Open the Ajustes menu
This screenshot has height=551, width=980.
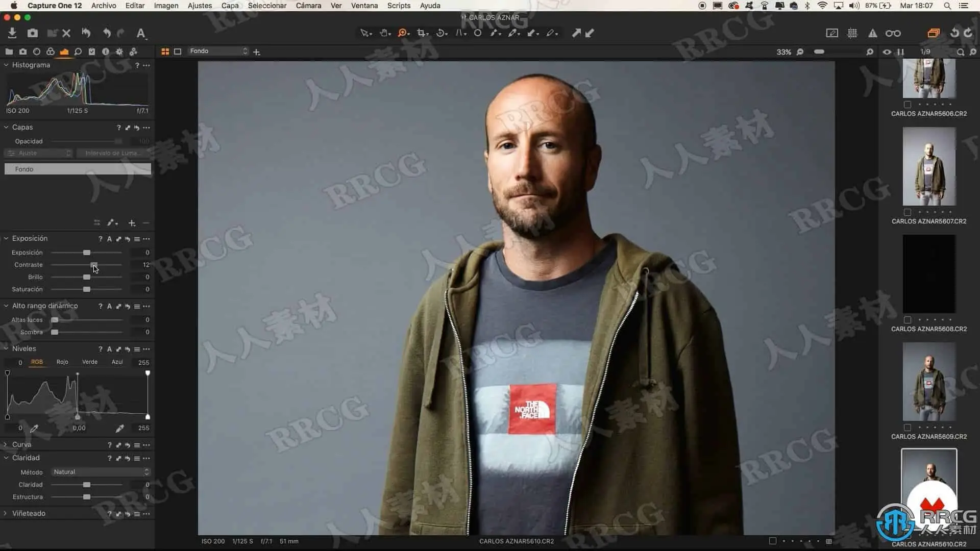[200, 6]
